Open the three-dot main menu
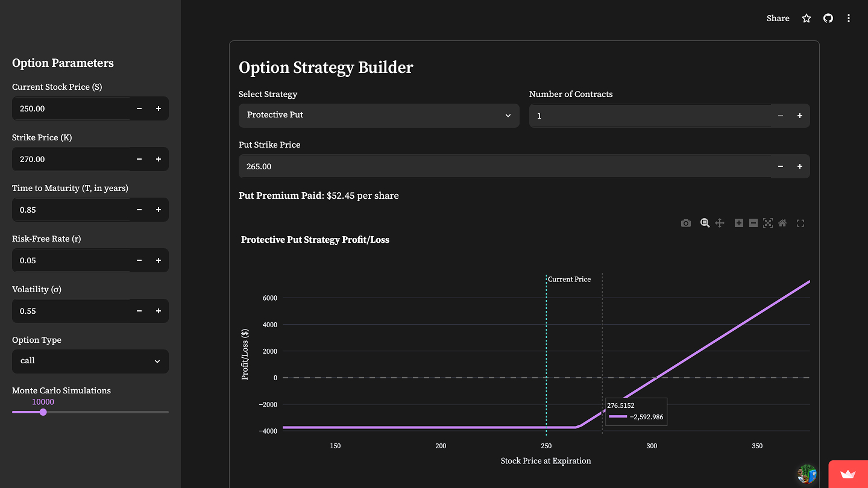 click(849, 18)
